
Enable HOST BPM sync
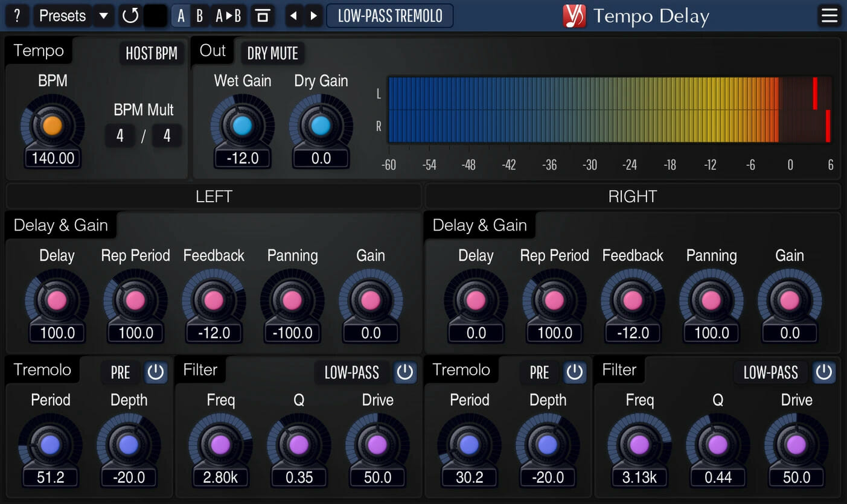click(152, 53)
